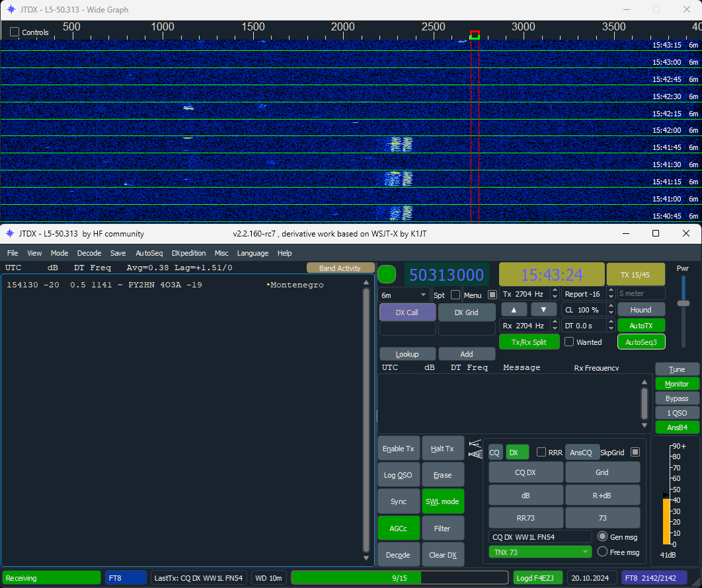Toggle the Controls checkbox in Wide Graph
The width and height of the screenshot is (702, 588).
pyautogui.click(x=15, y=32)
